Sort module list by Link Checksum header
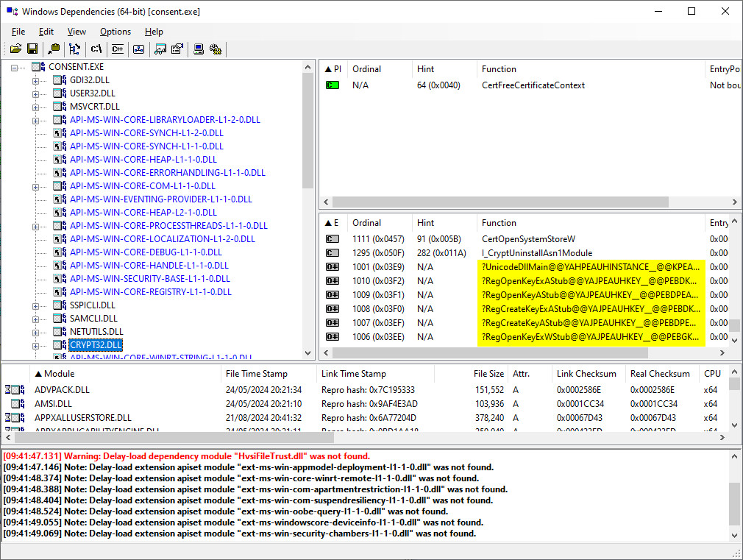This screenshot has width=743, height=560. [588, 374]
